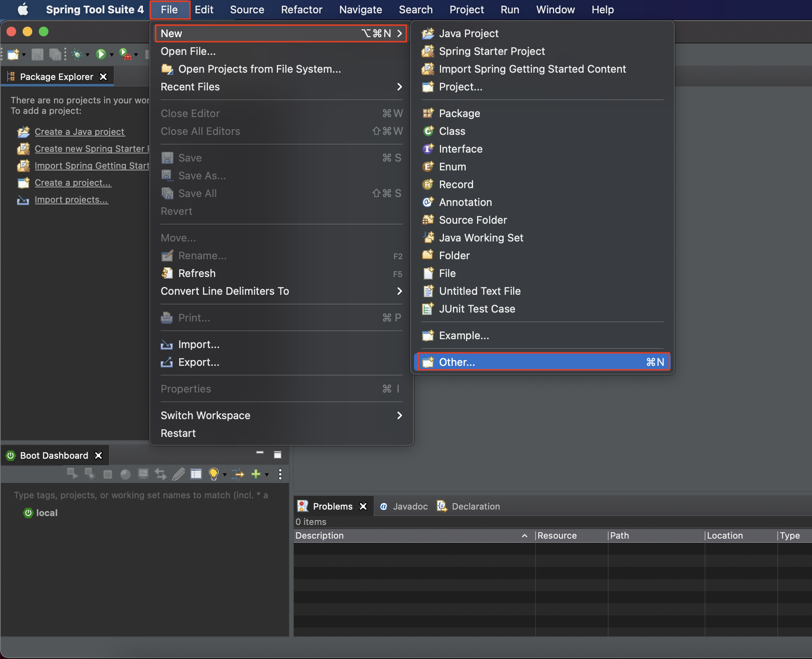Open dropdown arrow next to Debug icon
The image size is (812, 659).
(x=87, y=55)
